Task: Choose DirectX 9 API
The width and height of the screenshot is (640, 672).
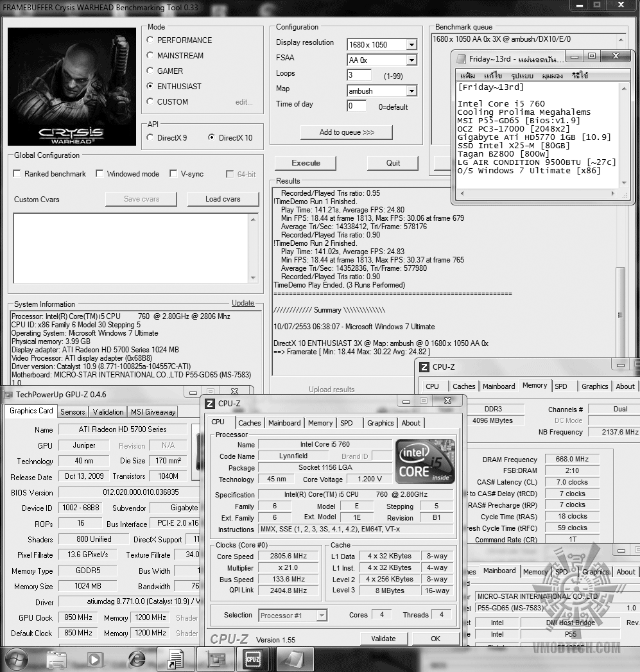Action: pyautogui.click(x=150, y=137)
